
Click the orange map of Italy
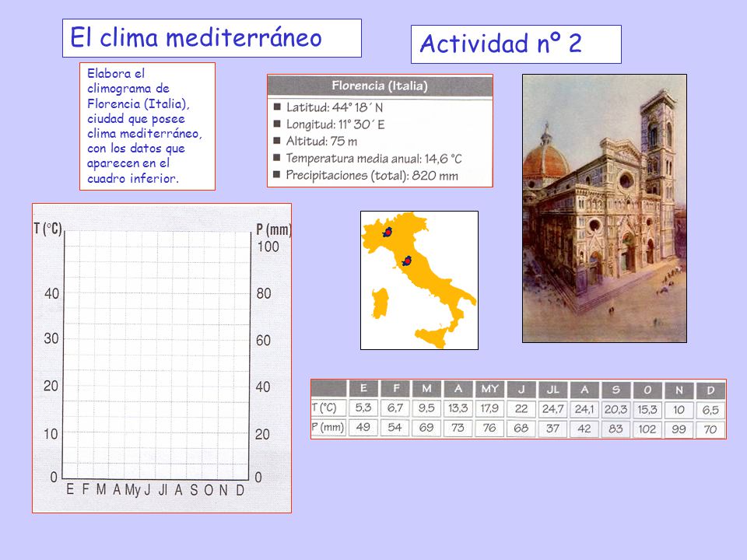coord(419,280)
